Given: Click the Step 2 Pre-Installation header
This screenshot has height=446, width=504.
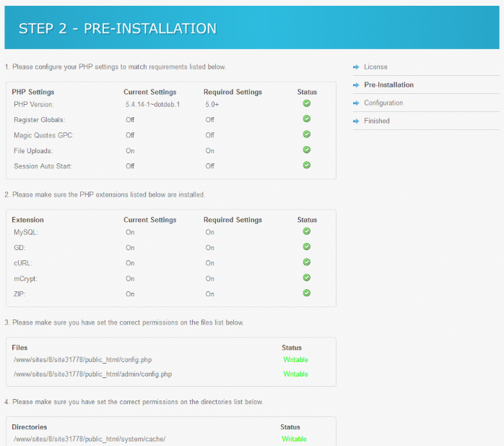Looking at the screenshot, I should pyautogui.click(x=117, y=29).
